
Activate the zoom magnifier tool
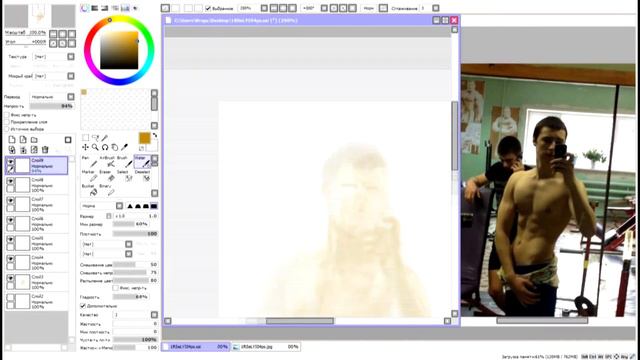point(95,147)
